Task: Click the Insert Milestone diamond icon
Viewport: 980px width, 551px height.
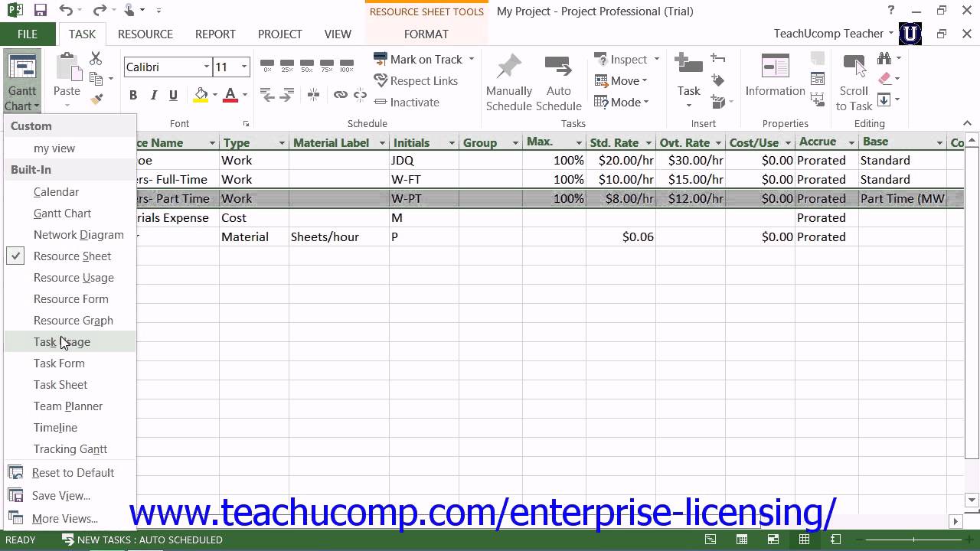Action: (x=718, y=80)
